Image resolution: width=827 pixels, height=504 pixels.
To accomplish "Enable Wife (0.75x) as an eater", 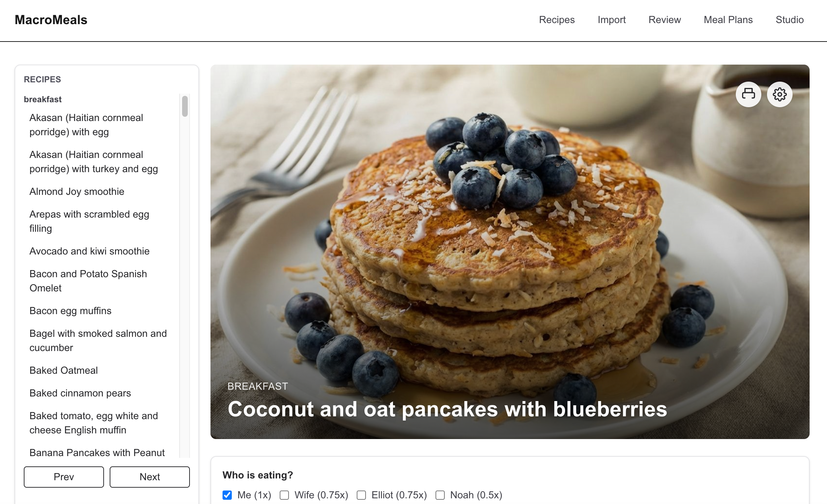I will (x=284, y=495).
